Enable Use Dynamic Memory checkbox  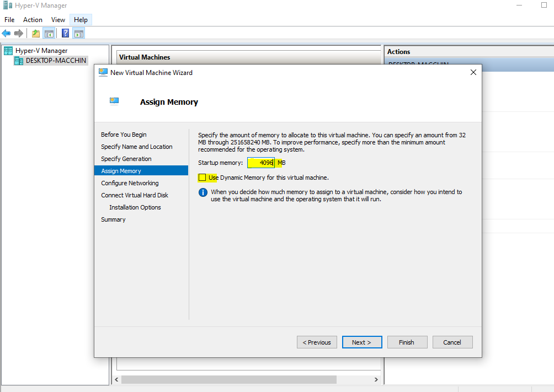pyautogui.click(x=202, y=178)
